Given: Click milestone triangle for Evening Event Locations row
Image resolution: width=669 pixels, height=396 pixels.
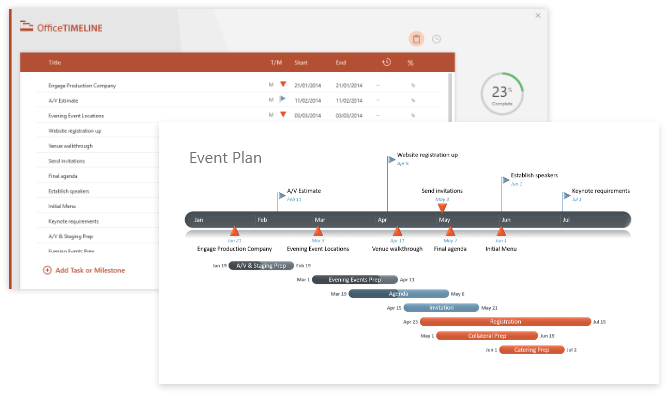Looking at the screenshot, I should (283, 114).
